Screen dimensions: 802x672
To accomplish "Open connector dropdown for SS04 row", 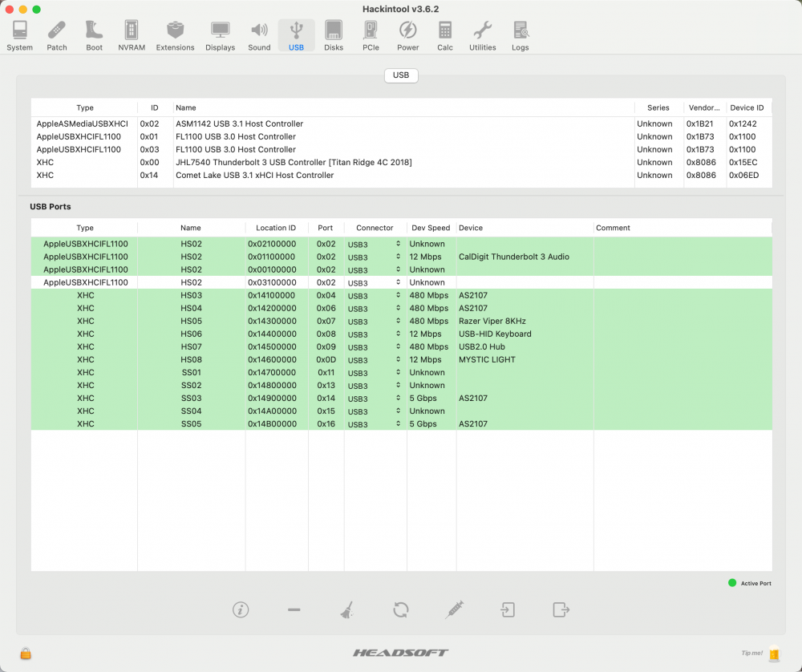I will click(375, 411).
